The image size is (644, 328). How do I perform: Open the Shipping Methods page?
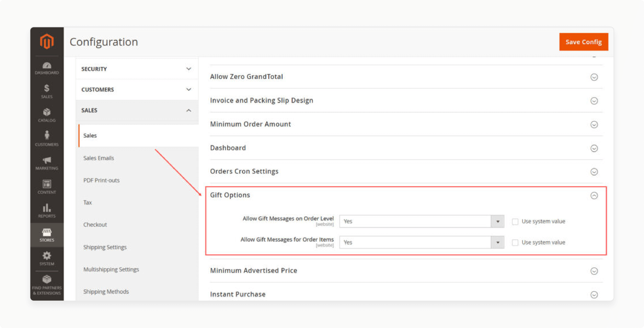(x=106, y=292)
